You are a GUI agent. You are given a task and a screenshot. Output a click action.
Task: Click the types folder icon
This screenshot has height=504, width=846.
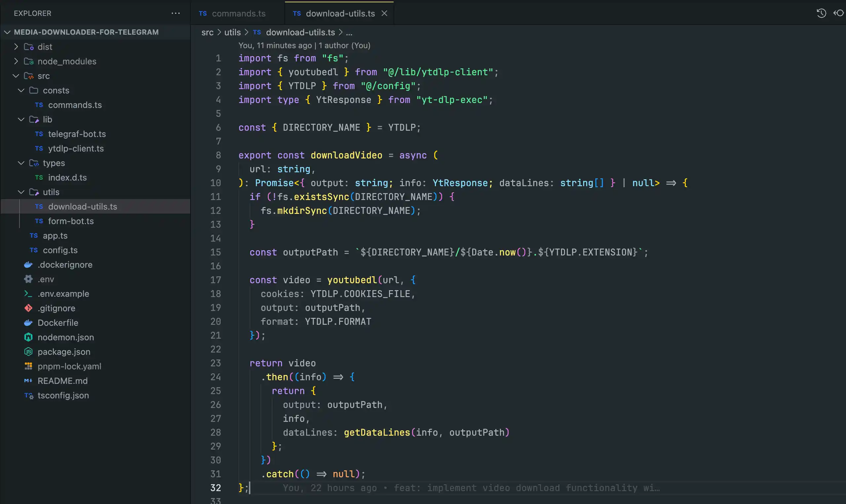(34, 163)
